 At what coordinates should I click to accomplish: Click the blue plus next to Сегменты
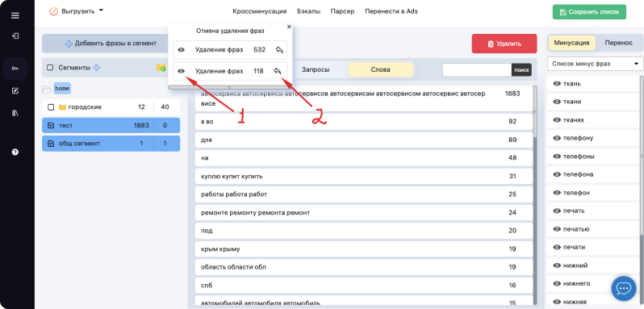click(x=96, y=68)
